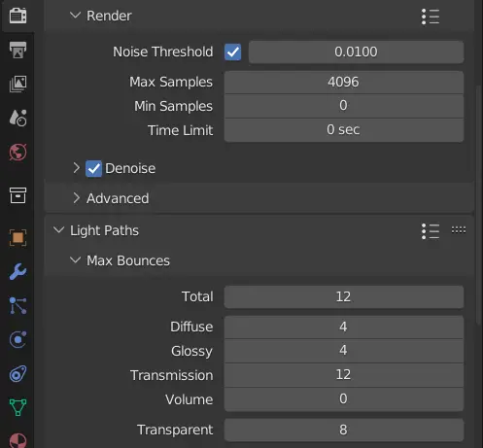Click the Total bounces value field
The height and width of the screenshot is (448, 483).
344,296
